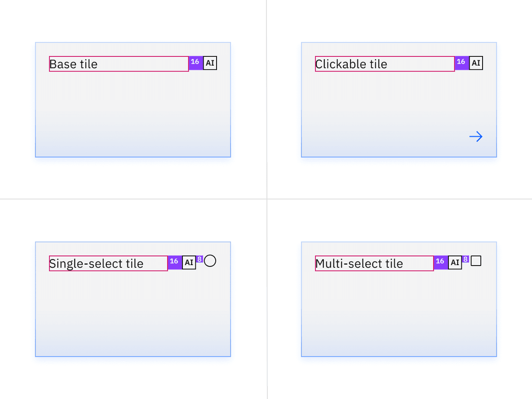
Task: Click the 16 spacing marker on Clickable tile
Action: (462, 63)
